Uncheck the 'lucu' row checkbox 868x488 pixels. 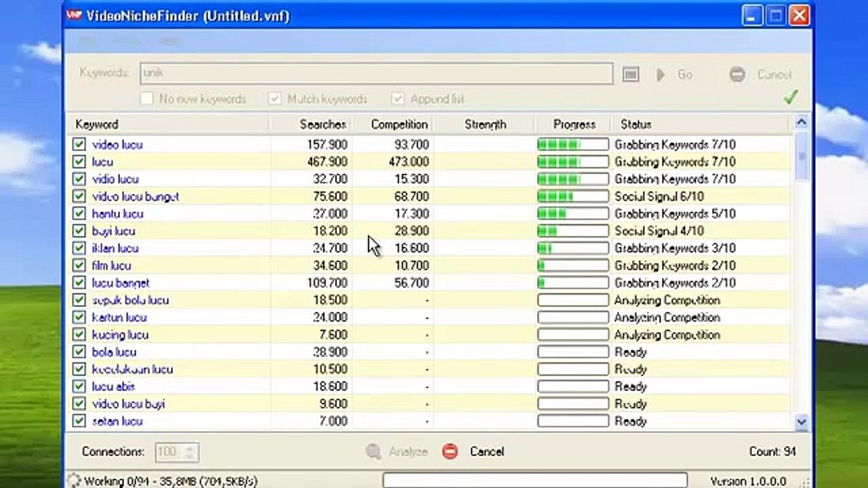tap(79, 161)
